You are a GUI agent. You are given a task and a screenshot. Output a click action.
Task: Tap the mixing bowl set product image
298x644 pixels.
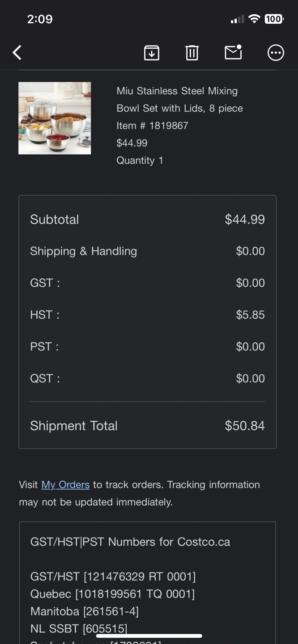click(55, 118)
